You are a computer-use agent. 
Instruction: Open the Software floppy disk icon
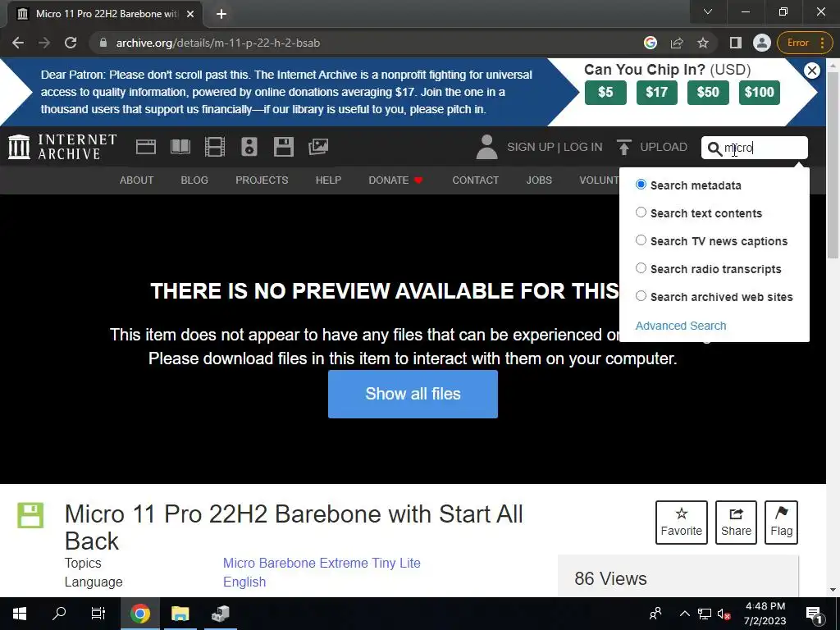point(283,147)
